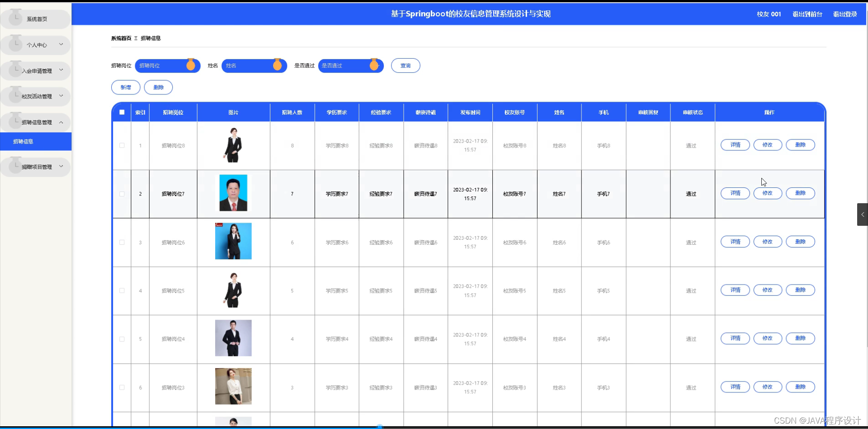
Task: Click 修改 for 招聘岗位5 row
Action: click(x=768, y=290)
